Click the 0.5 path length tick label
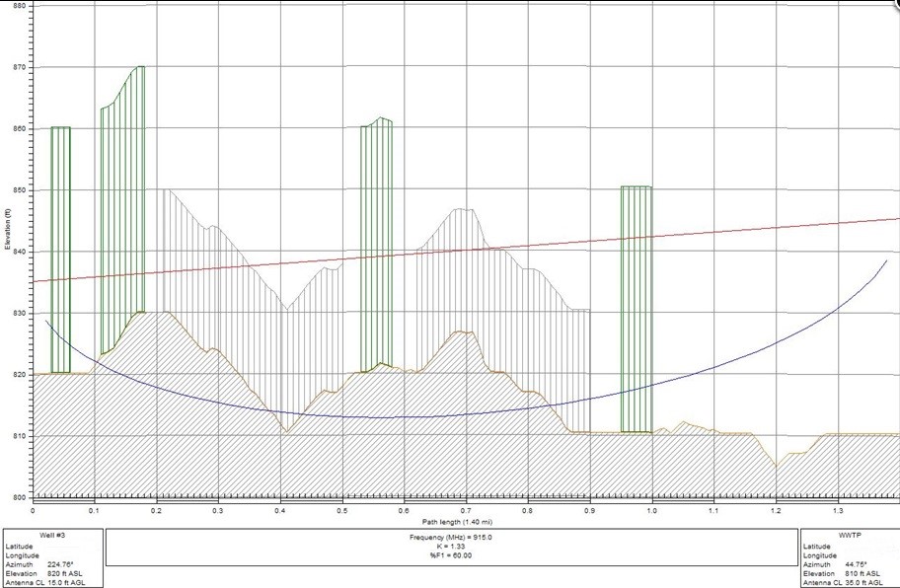The height and width of the screenshot is (588, 900). point(342,511)
